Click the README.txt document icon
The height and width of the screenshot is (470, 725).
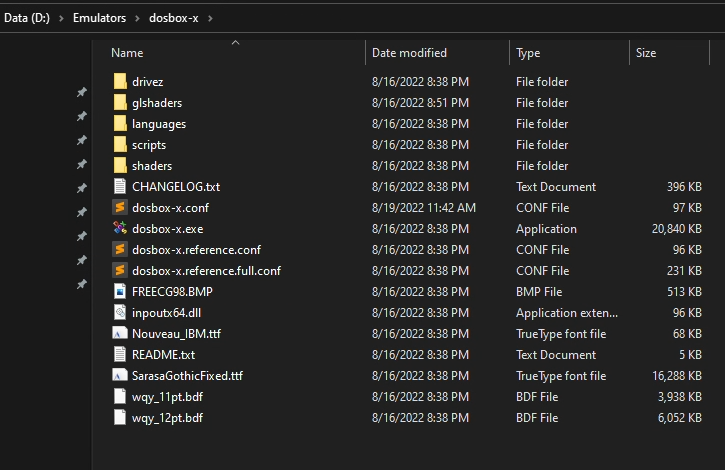(x=120, y=354)
